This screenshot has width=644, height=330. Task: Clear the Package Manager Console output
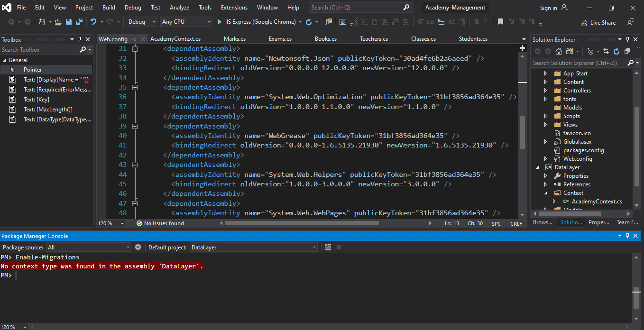[328, 247]
